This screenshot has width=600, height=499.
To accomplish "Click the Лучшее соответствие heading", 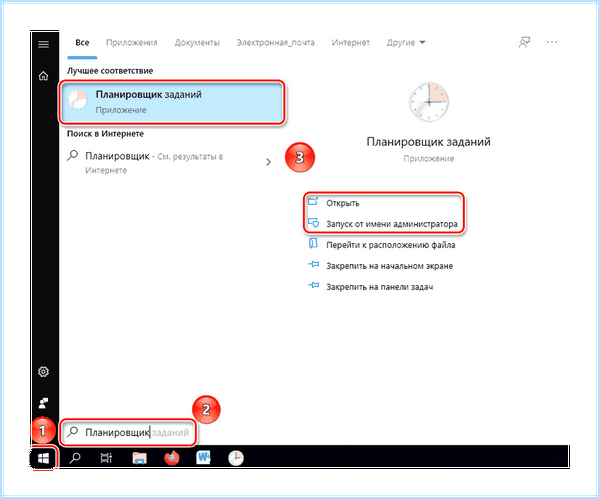I will (x=110, y=71).
